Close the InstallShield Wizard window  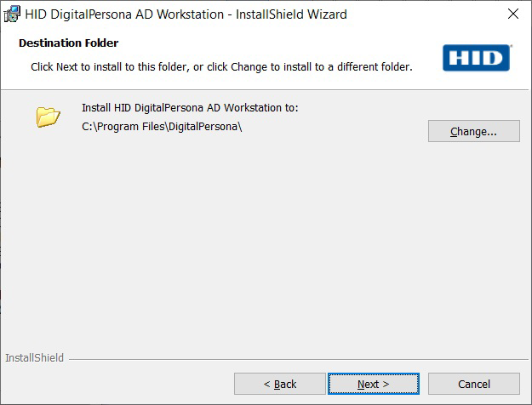(512, 14)
